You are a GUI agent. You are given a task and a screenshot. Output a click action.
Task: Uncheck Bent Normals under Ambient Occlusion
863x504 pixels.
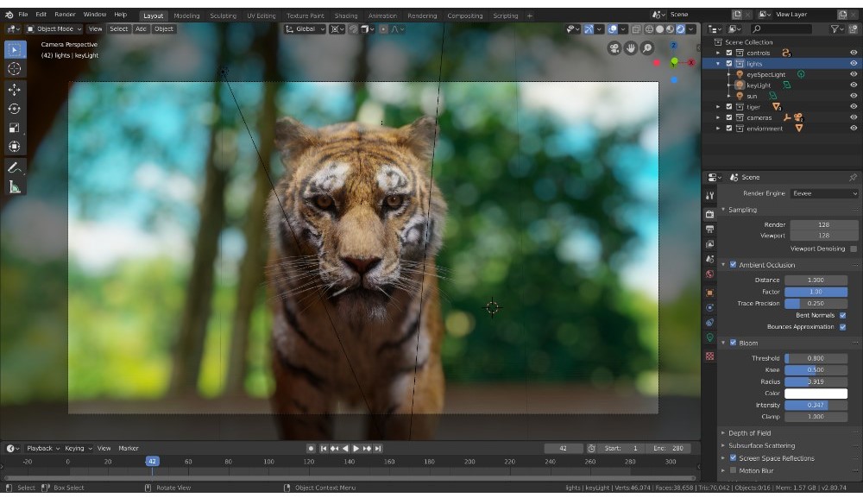841,315
